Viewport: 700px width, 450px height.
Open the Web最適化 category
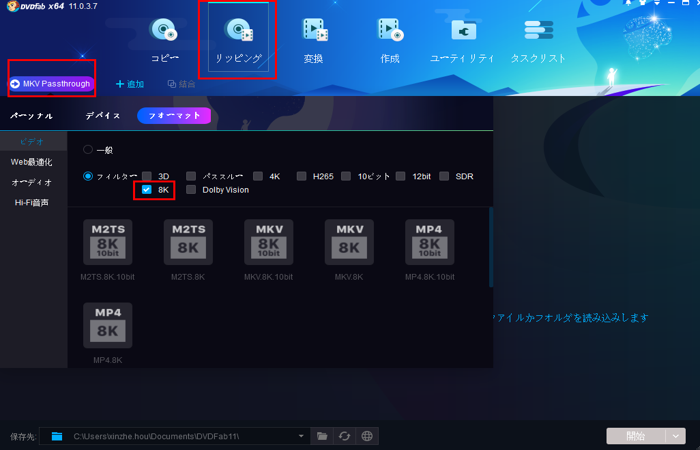pyautogui.click(x=32, y=162)
